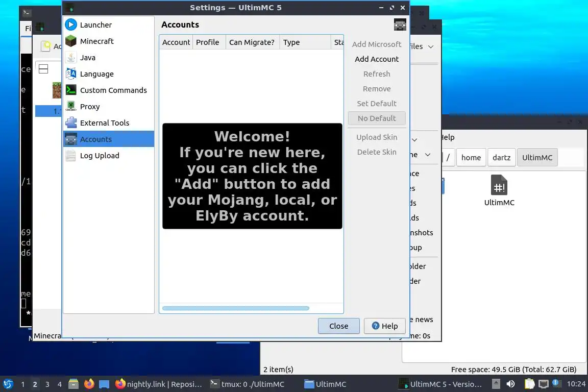The width and height of the screenshot is (588, 392).
Task: Click the Delete Skin button
Action: coord(377,152)
